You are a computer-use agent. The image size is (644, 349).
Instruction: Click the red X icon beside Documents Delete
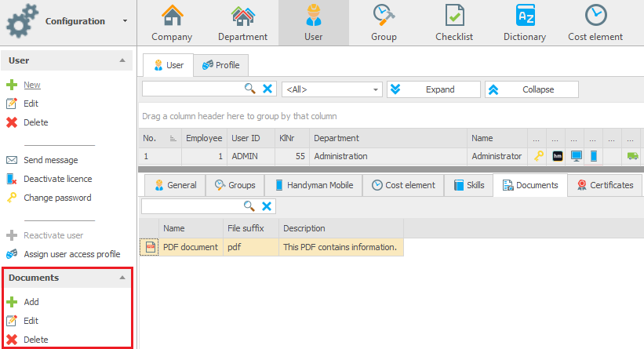[x=12, y=340]
